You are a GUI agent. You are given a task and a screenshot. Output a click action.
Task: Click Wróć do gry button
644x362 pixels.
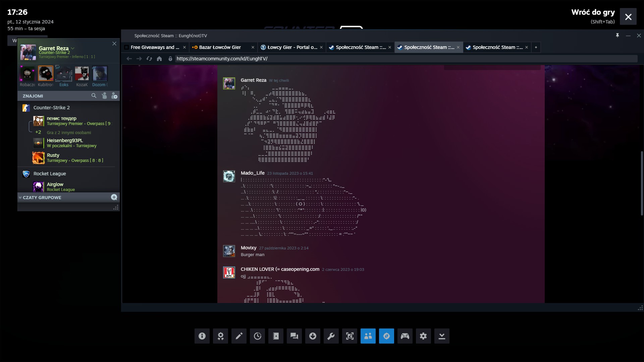(593, 12)
